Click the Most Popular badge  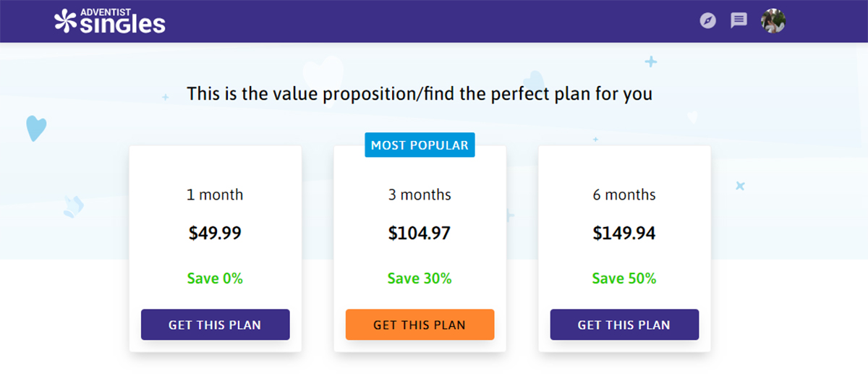(x=420, y=145)
